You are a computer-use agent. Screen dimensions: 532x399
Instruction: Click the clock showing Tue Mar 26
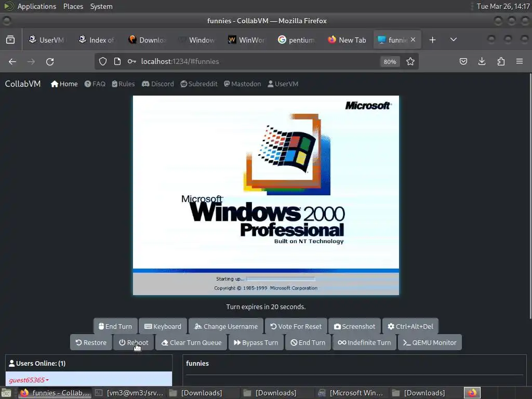tap(503, 6)
